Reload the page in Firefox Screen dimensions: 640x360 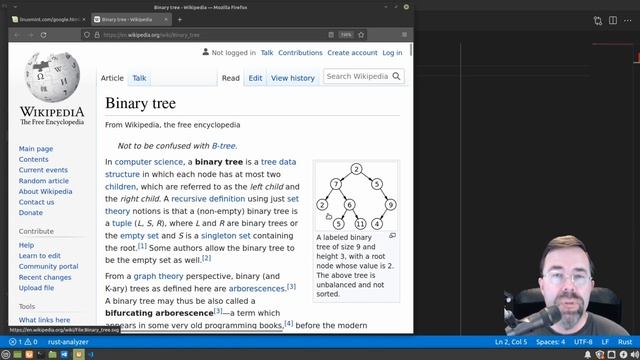pyautogui.click(x=43, y=35)
